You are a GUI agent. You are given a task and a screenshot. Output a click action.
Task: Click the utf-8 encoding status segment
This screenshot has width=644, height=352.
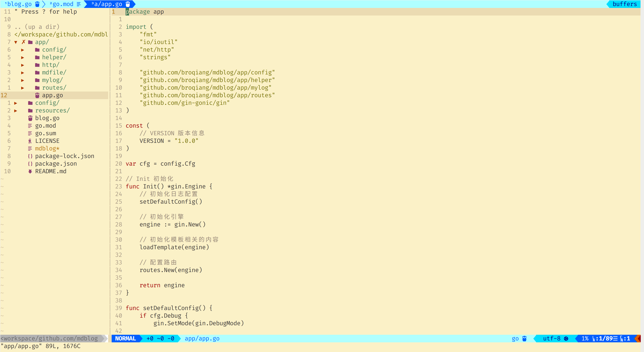552,339
